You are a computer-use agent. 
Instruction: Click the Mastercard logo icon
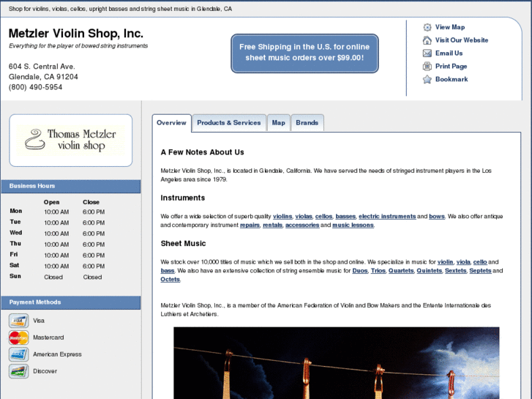click(x=19, y=338)
